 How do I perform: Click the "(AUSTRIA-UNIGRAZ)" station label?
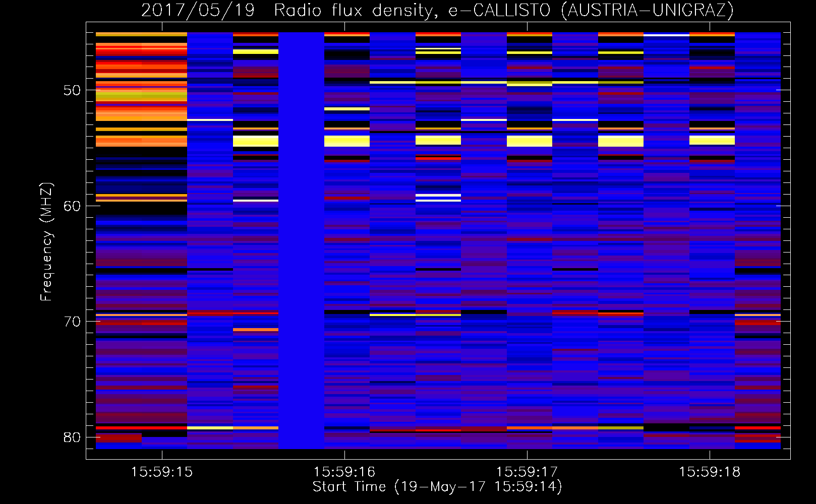pos(647,11)
